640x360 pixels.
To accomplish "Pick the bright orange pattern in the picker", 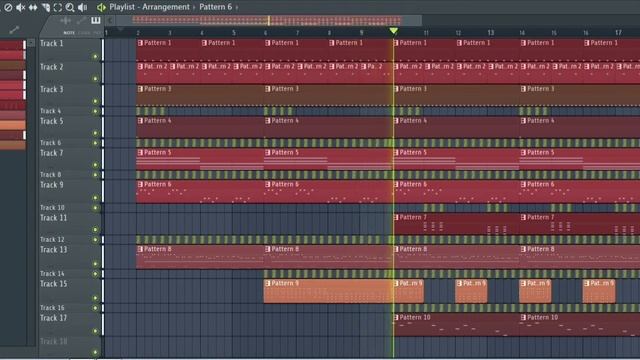I will tap(12, 125).
